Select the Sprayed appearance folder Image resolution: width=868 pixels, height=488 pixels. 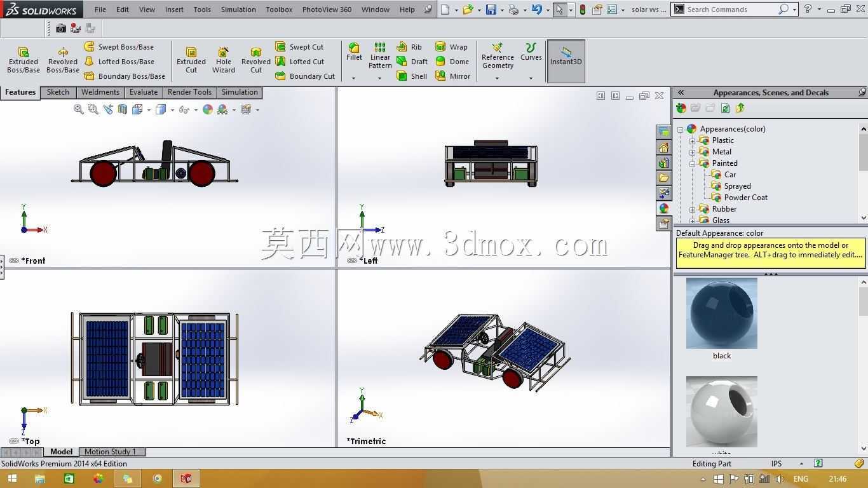[x=731, y=186]
